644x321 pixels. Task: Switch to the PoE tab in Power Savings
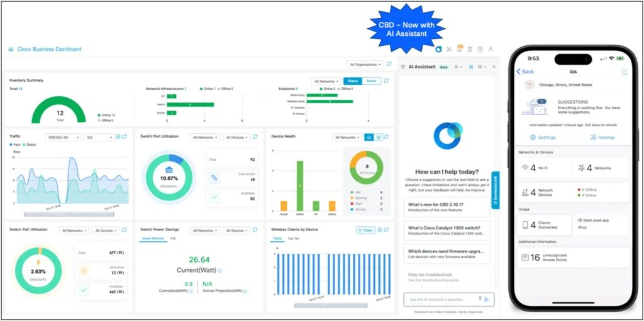[x=173, y=238]
